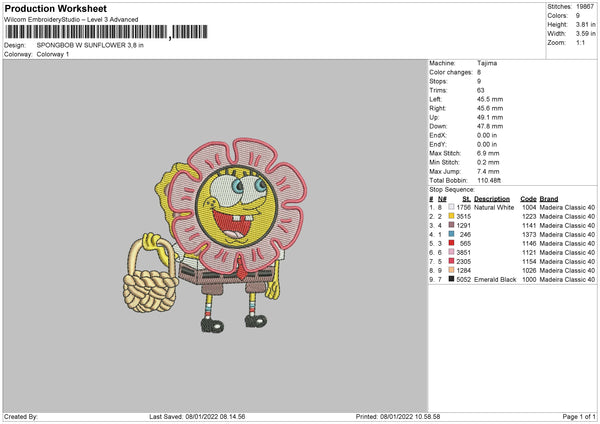This screenshot has width=600, height=424.
Task: Click the Natural White color swatch
Action: pyautogui.click(x=452, y=207)
